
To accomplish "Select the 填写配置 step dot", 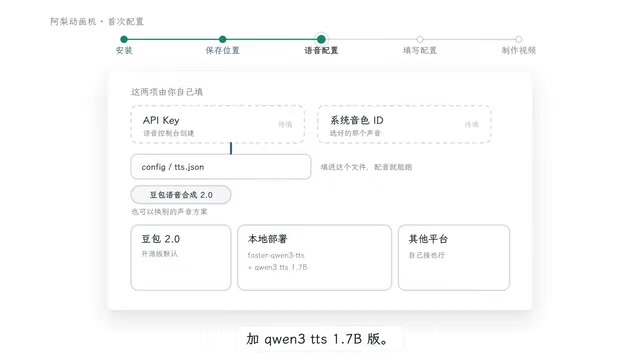I will [420, 39].
